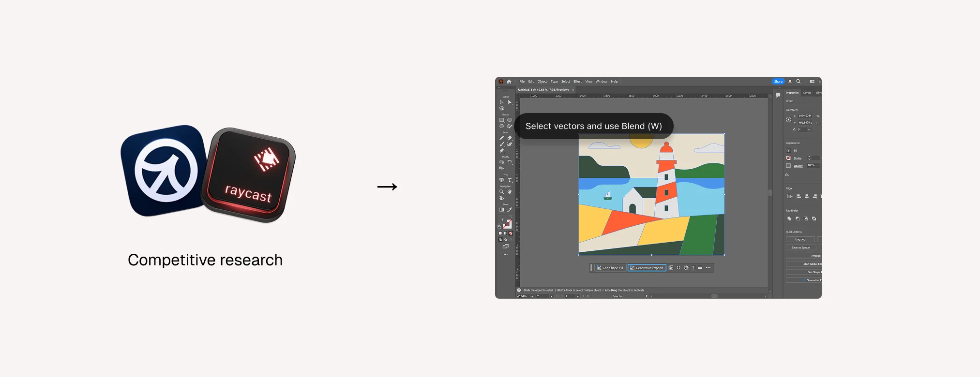
Task: Open the Object menu
Action: pyautogui.click(x=542, y=82)
